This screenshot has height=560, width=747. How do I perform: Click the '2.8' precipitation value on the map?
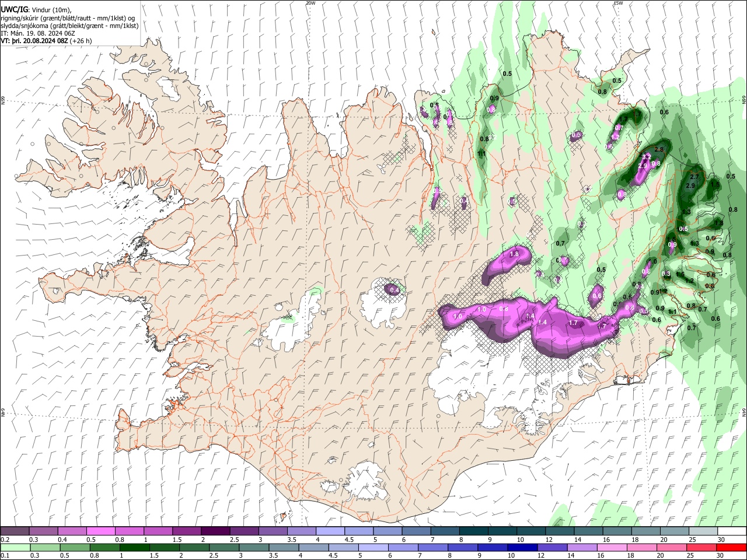[x=659, y=150]
